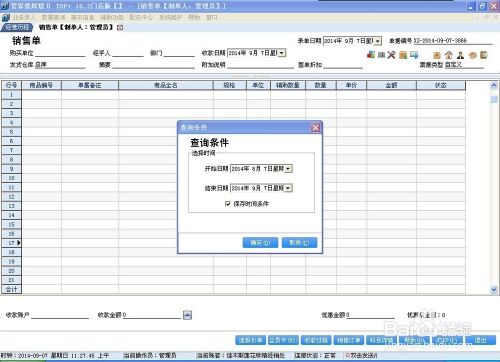Click the 单据备注 column header
500x362 pixels.
pos(90,85)
